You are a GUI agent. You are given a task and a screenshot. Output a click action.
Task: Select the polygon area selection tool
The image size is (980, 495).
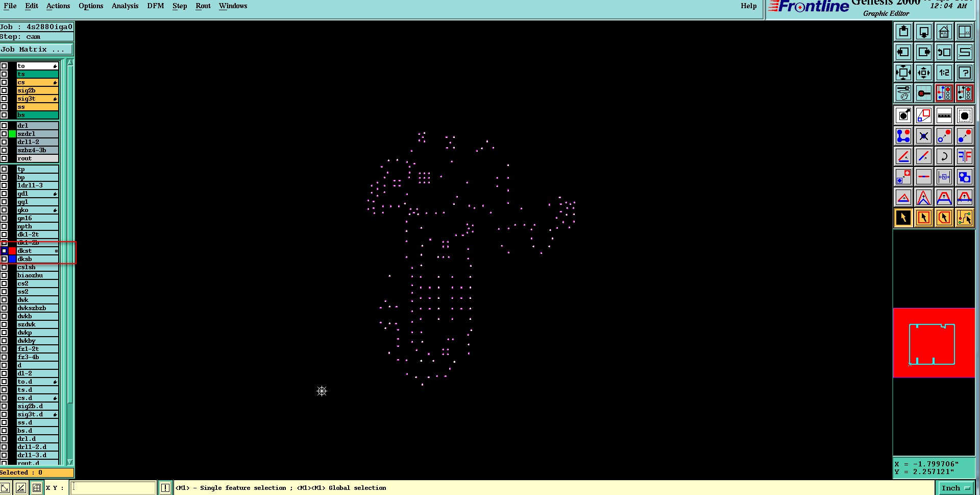[944, 218]
